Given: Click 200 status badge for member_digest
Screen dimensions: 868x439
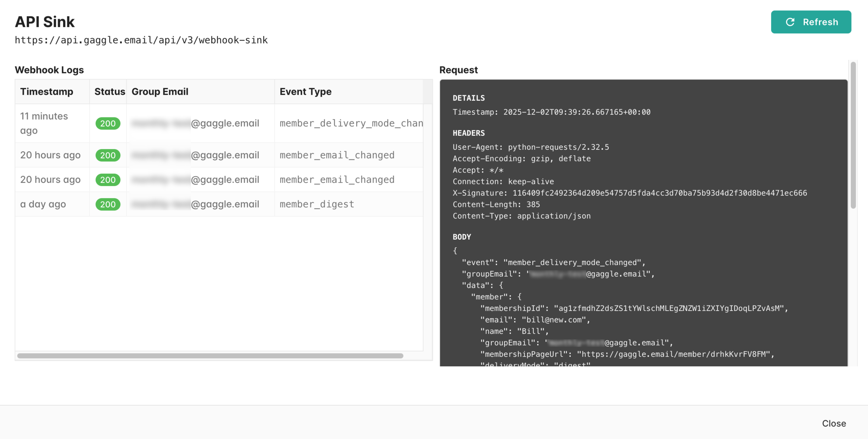Looking at the screenshot, I should coord(108,204).
